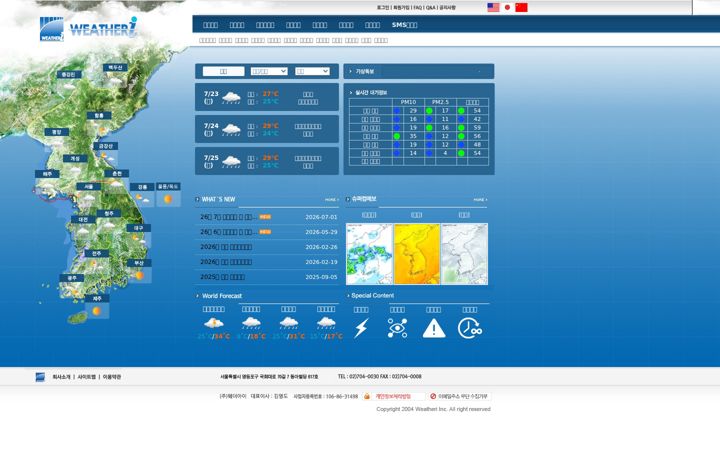Click the 회원가입 link at the top
Image resolution: width=720 pixels, height=450 pixels.
401,8
